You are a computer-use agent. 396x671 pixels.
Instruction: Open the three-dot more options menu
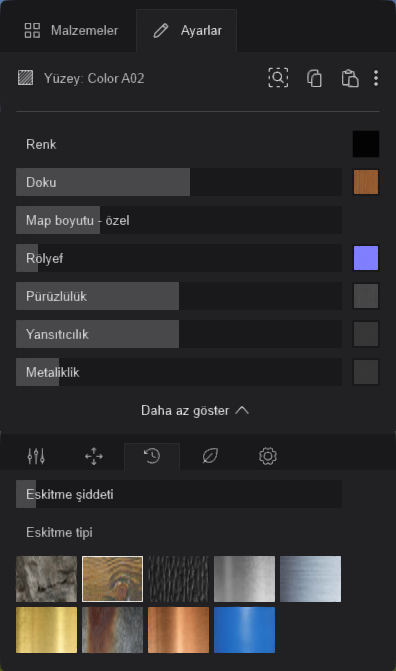(x=376, y=78)
